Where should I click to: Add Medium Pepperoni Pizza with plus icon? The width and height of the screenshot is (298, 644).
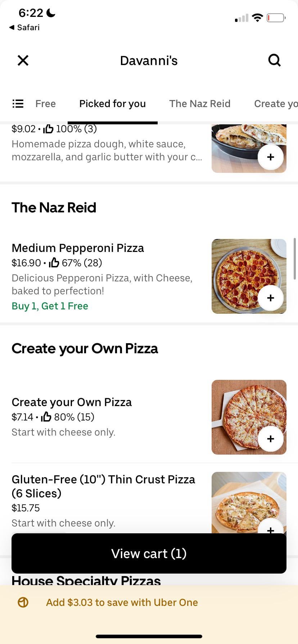pyautogui.click(x=271, y=298)
